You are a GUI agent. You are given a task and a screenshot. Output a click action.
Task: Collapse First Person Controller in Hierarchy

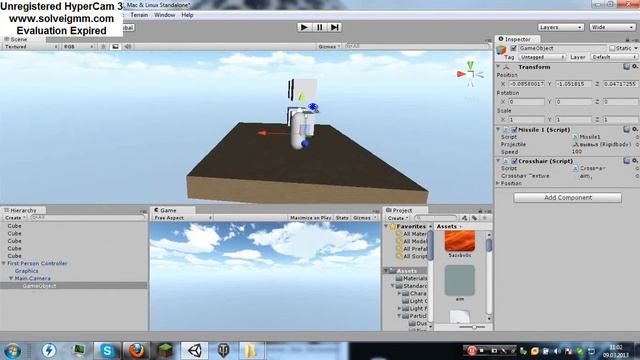[4, 264]
